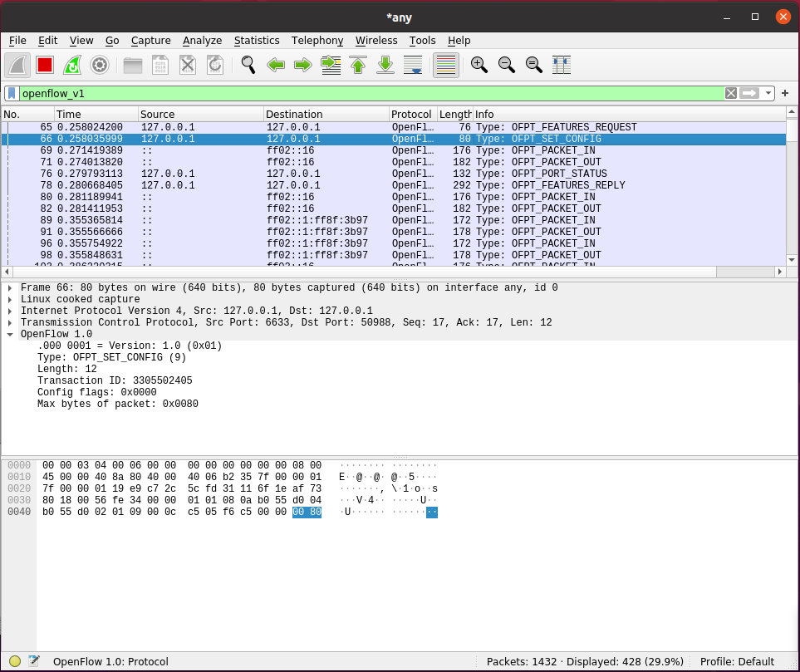Sort by the Protocol column header

[413, 115]
